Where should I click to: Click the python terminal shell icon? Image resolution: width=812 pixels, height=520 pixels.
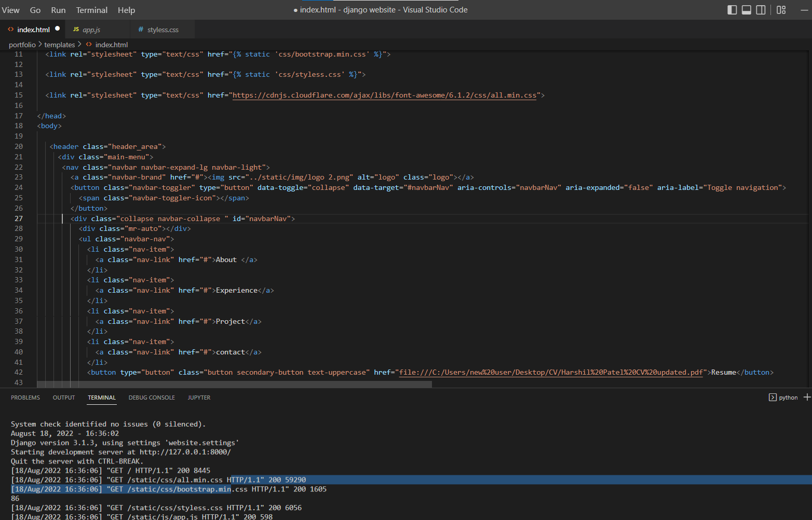(773, 398)
